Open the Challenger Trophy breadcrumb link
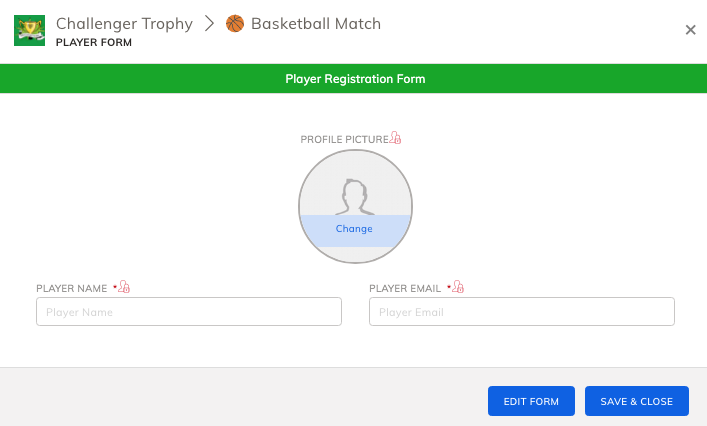The image size is (707, 426). pos(124,24)
